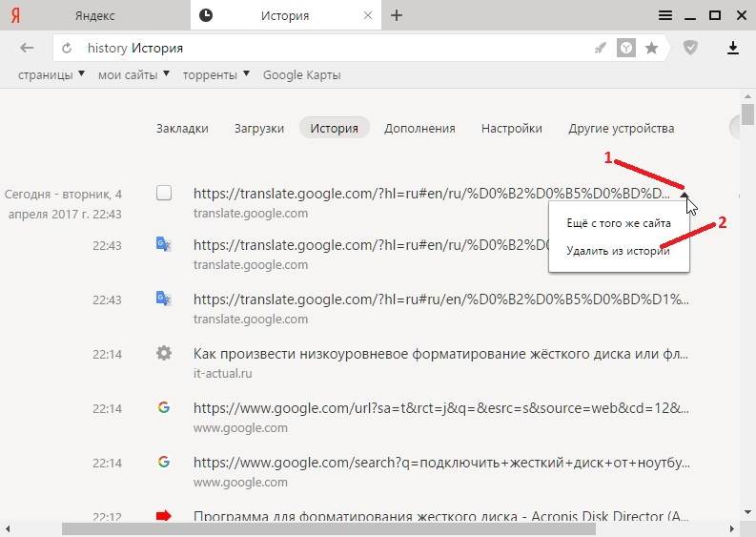Click the Turbo rocket icon in address bar
756x537 pixels.
point(600,48)
